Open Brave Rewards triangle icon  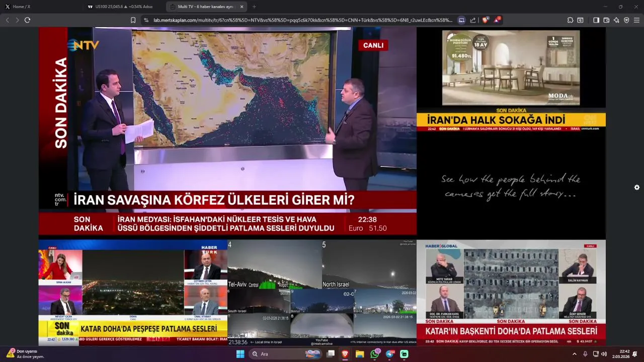point(497,20)
